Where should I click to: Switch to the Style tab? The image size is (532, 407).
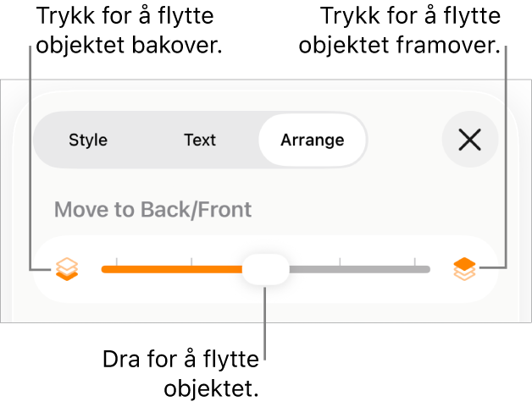(x=88, y=140)
